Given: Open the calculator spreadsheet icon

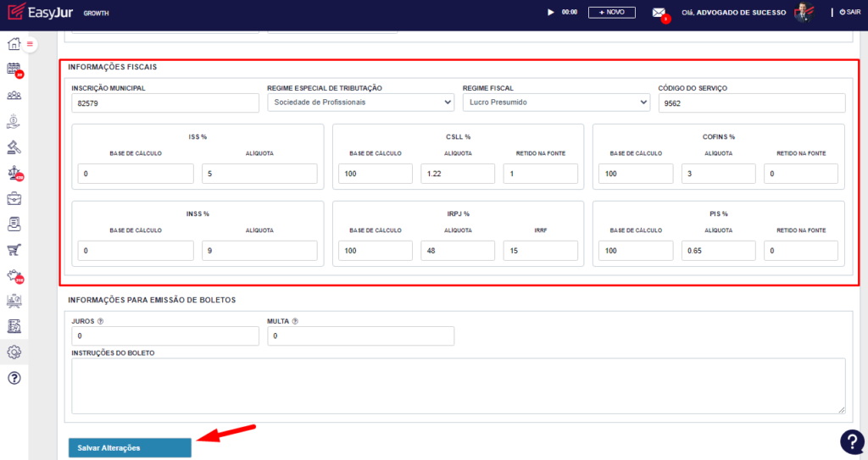Looking at the screenshot, I should pos(14,327).
